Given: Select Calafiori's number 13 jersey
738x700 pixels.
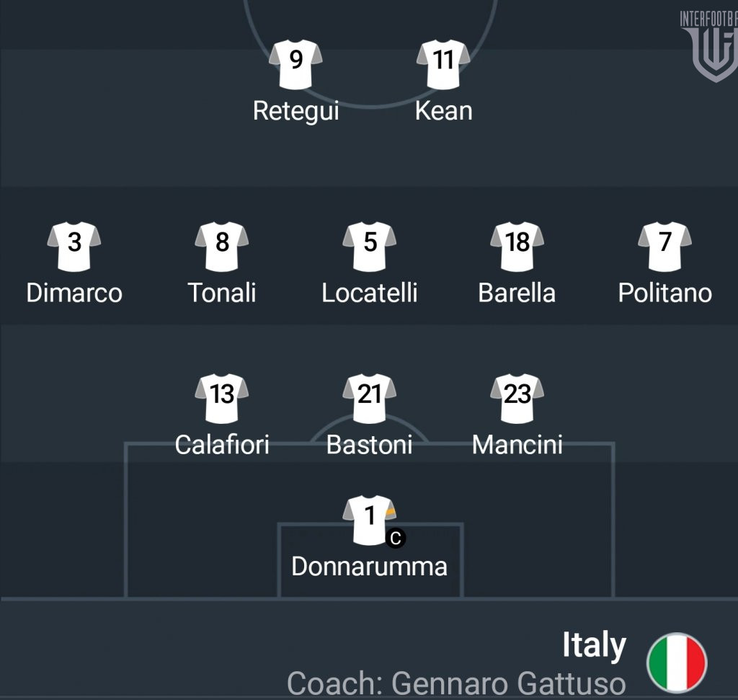Looking at the screenshot, I should coord(222,397).
